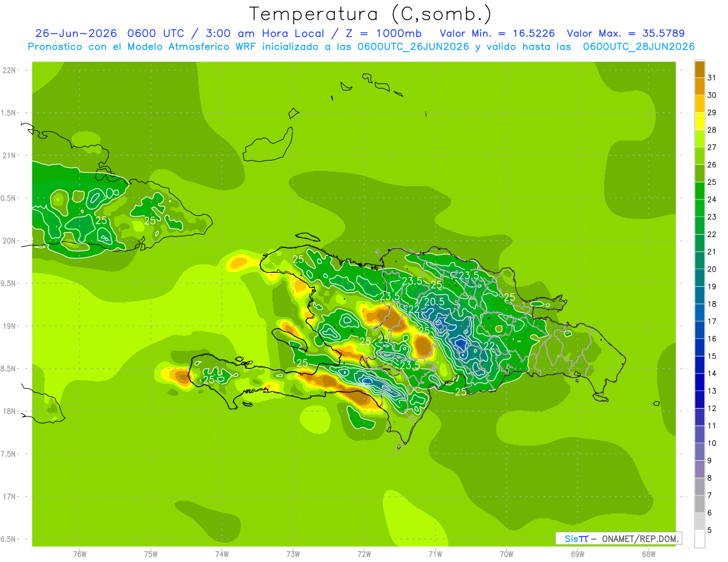
Task: Click the '69W' longitude axis label
Action: [577, 554]
